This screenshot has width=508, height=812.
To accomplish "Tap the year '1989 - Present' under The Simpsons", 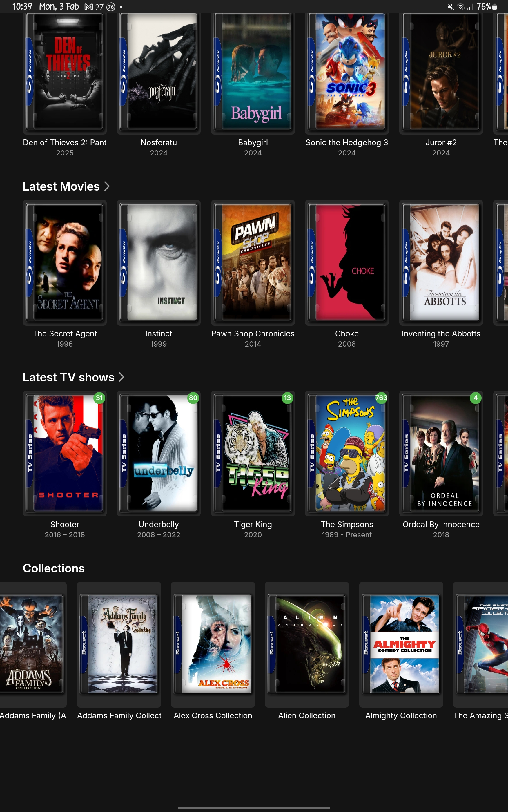I will click(x=347, y=535).
